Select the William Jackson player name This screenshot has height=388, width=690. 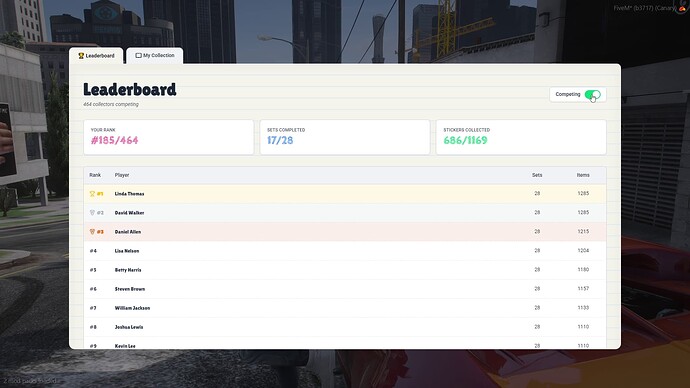[132, 308]
